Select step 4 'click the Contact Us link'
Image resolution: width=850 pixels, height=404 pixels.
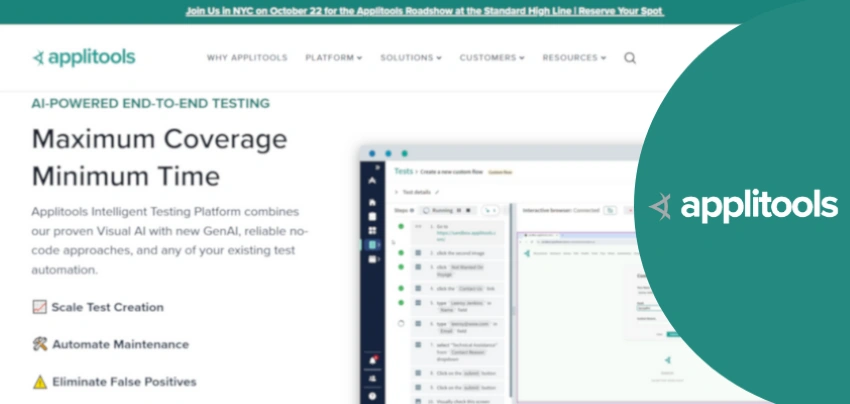point(458,288)
